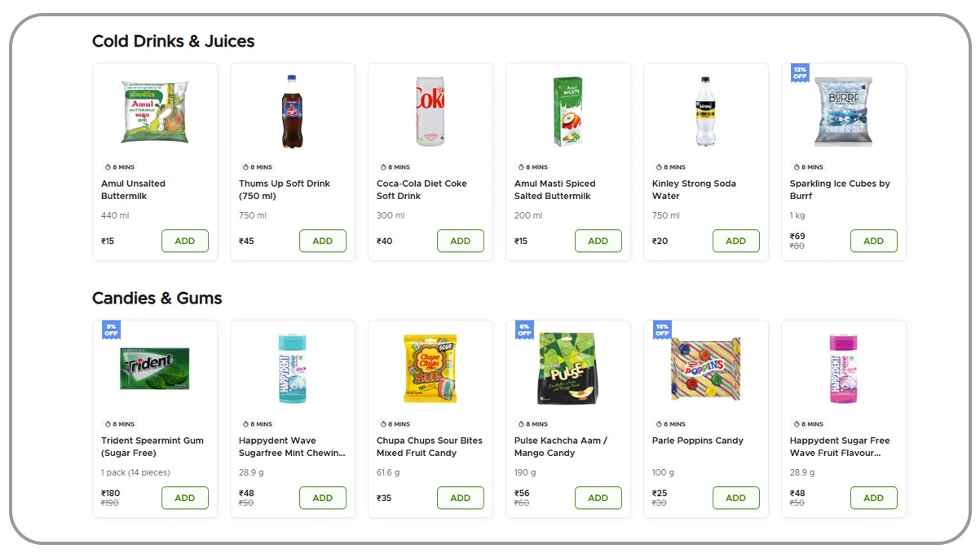
Task: Add Amul Unsalted Buttermilk to cart
Action: coord(185,241)
